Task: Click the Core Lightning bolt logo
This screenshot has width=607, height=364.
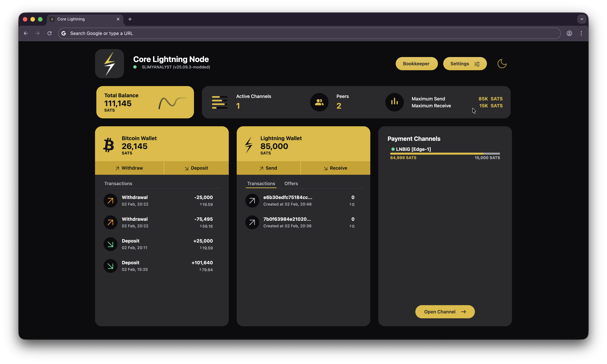Action: pyautogui.click(x=109, y=64)
